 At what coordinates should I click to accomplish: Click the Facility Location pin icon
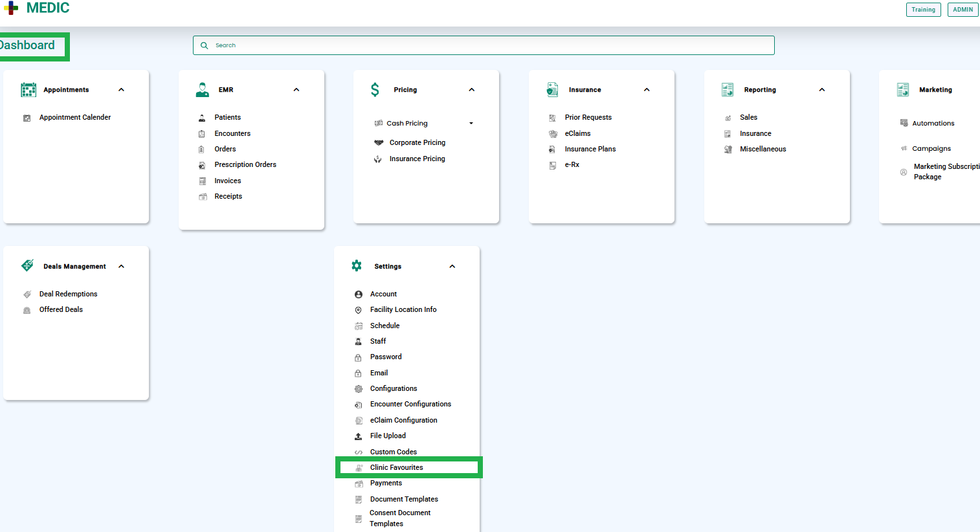359,310
